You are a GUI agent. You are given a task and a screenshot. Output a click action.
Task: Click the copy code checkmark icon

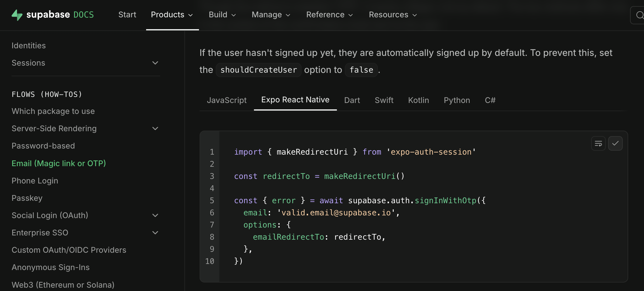(x=615, y=143)
